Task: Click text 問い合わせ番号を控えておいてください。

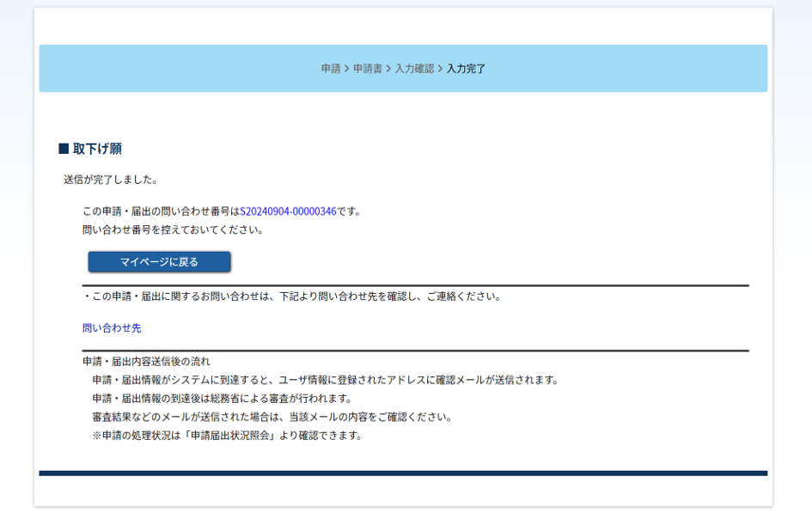Action: tap(173, 230)
